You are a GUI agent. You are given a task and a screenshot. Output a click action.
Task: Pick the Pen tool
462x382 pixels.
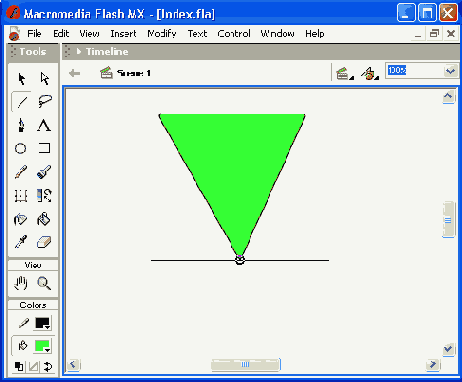pyautogui.click(x=21, y=125)
